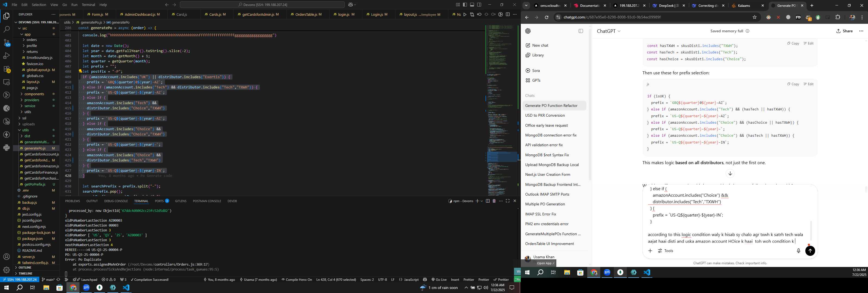
Task: Switch to the OrdersTable.js editor tab
Action: coord(306,14)
